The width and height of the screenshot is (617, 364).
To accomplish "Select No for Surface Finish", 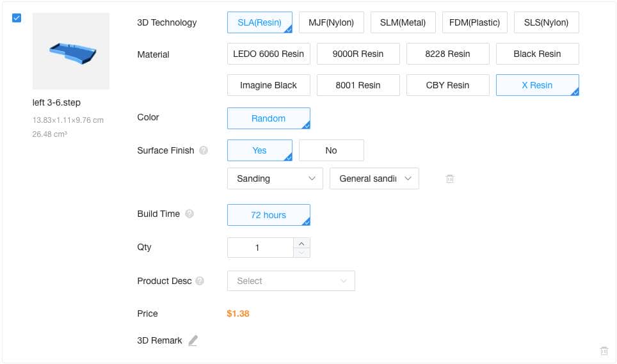I will pos(331,150).
